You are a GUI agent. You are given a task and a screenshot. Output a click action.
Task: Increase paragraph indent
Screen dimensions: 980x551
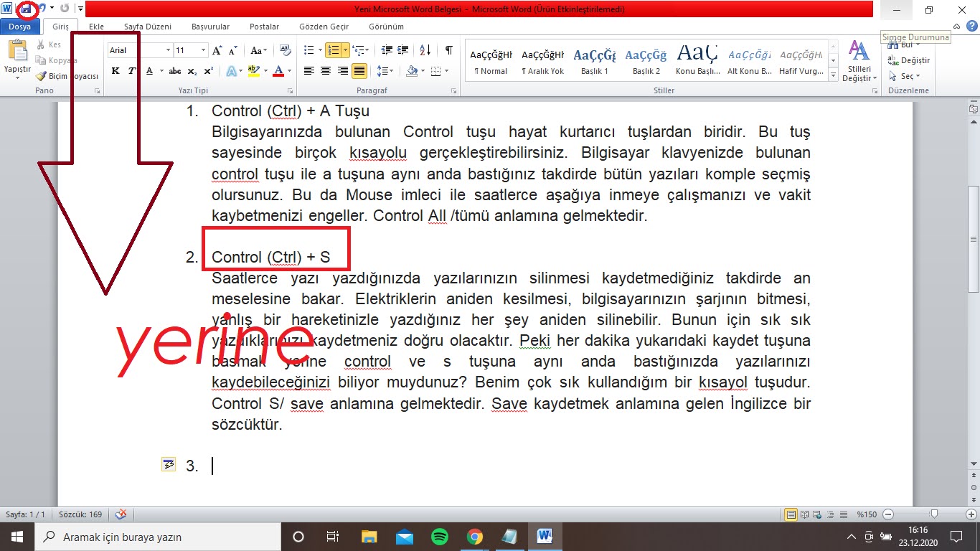[x=404, y=50]
